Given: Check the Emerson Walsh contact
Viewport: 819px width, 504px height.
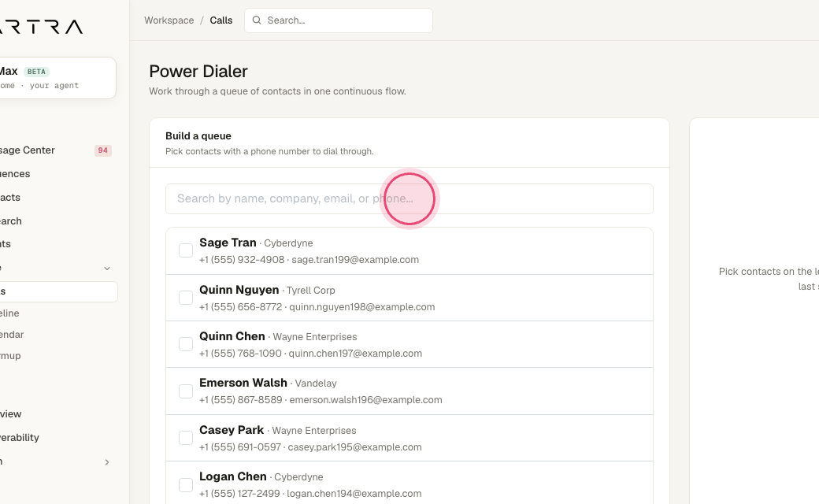Looking at the screenshot, I should click(186, 391).
